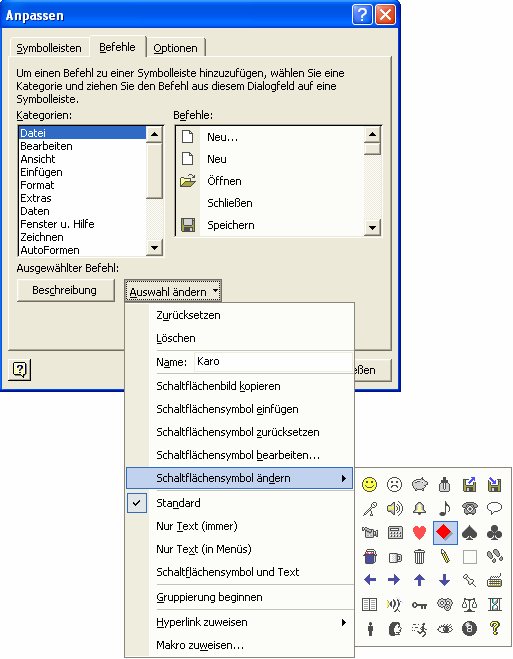Image resolution: width=513 pixels, height=659 pixels.
Task: Expand Hyperlink zuweisen submenu
Action: tap(240, 622)
